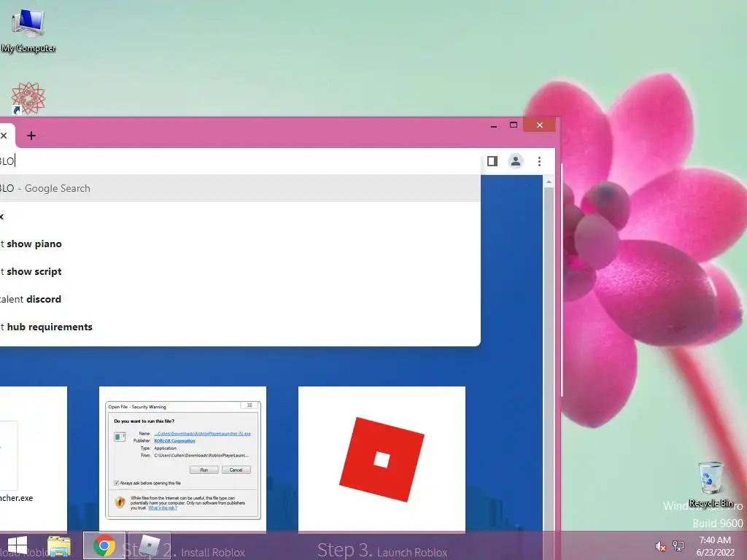Click scroll-up arrow of page scrollbar

click(x=549, y=182)
